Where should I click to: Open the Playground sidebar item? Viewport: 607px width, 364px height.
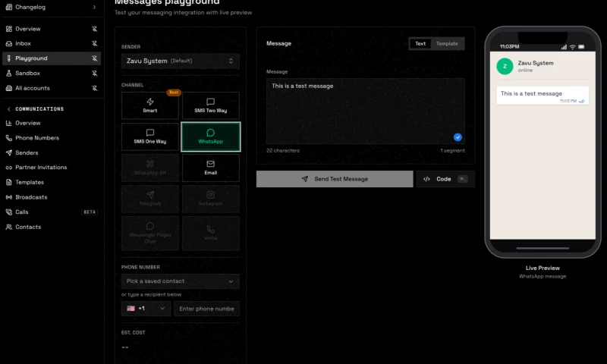click(x=52, y=58)
